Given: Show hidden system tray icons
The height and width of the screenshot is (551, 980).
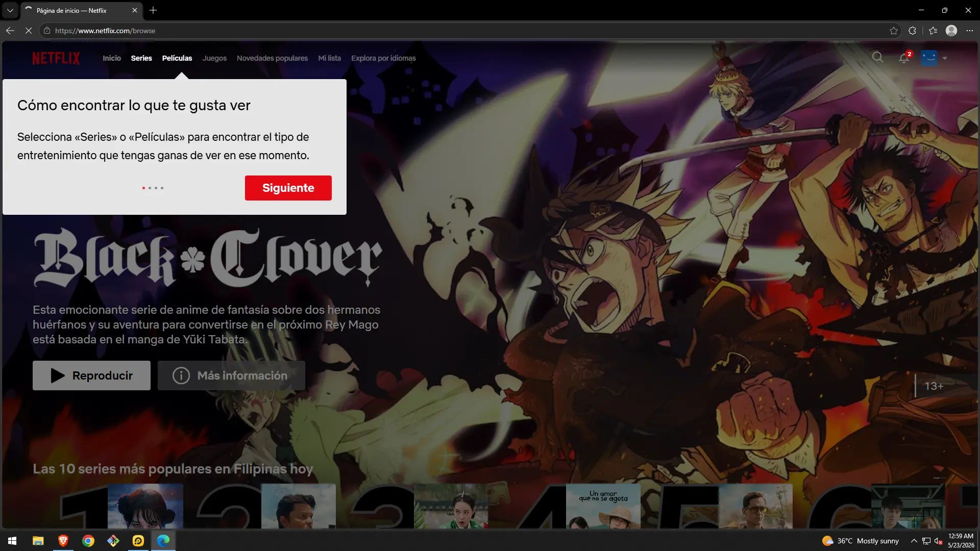Looking at the screenshot, I should 914,541.
